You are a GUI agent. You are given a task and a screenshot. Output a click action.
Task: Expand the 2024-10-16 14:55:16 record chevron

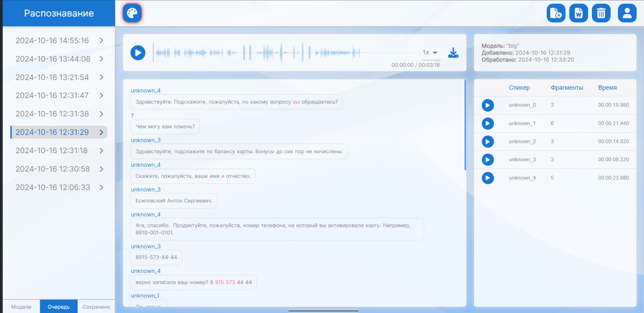coord(101,41)
